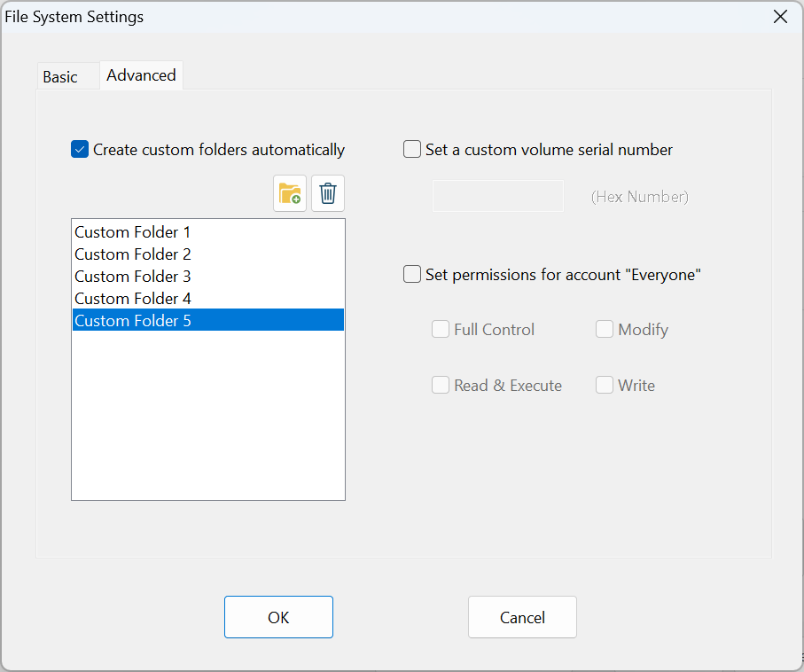
Task: Click the add new folder icon
Action: [290, 193]
